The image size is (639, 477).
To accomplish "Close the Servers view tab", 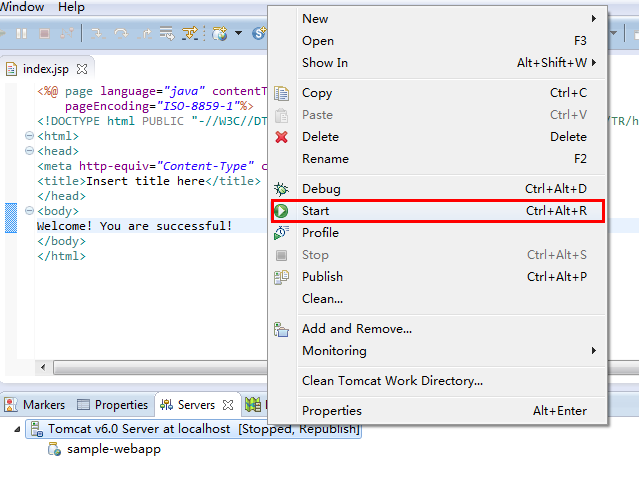I will click(228, 405).
